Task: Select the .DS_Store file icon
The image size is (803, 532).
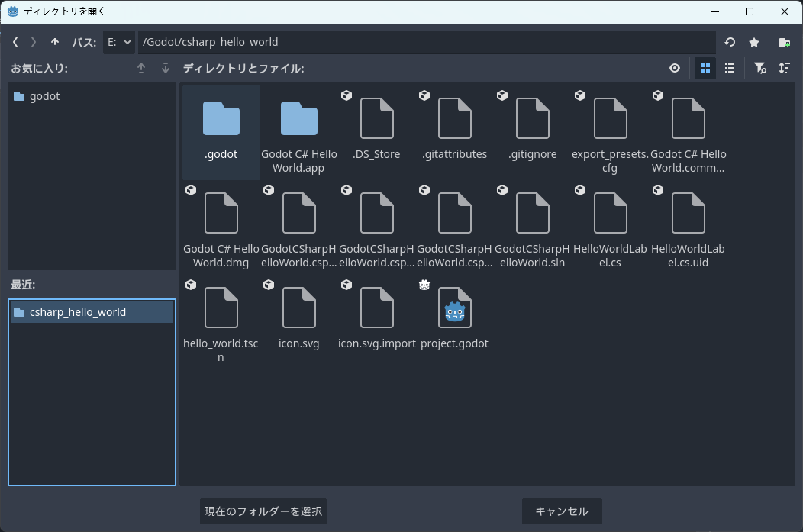Action: coord(377,119)
